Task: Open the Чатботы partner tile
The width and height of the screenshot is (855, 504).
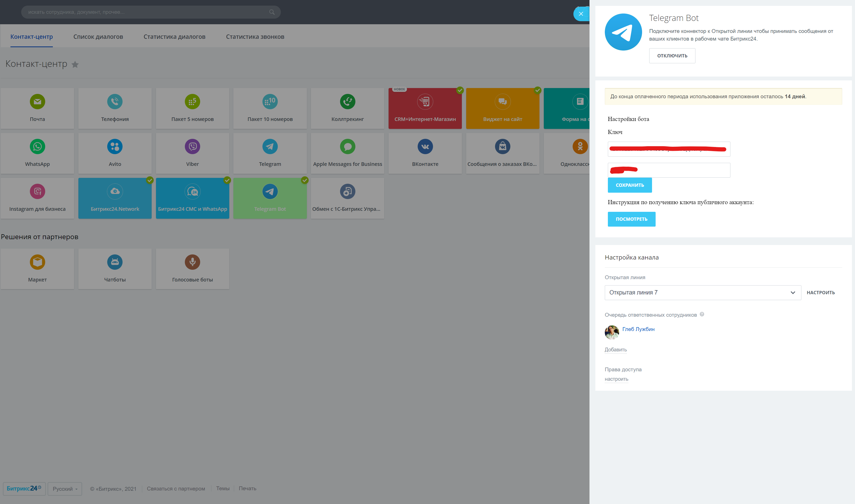Action: pyautogui.click(x=115, y=269)
